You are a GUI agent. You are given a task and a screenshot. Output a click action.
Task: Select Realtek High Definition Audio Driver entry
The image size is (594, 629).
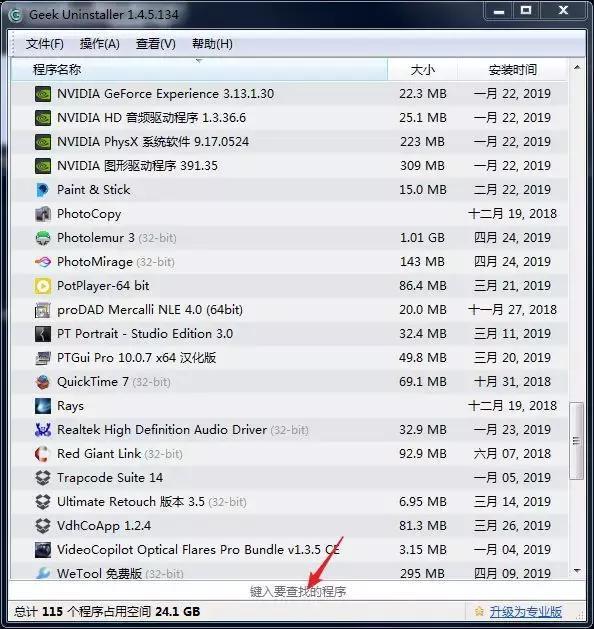[289, 430]
